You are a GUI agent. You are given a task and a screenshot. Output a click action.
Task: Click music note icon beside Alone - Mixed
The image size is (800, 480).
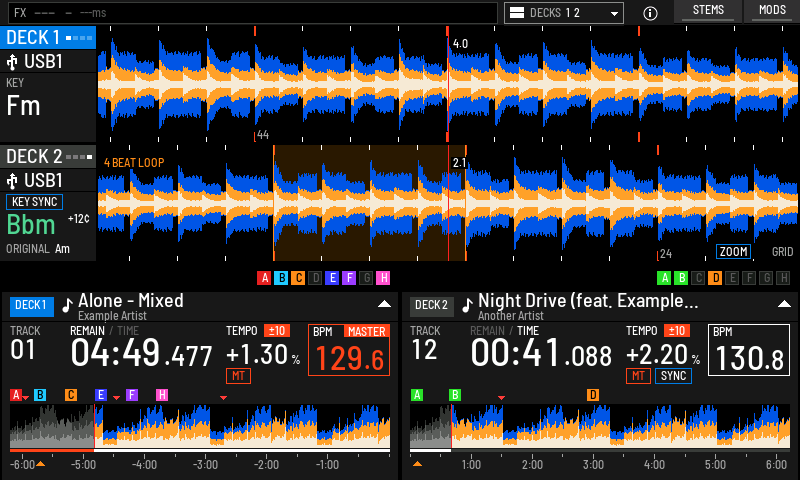pyautogui.click(x=67, y=305)
